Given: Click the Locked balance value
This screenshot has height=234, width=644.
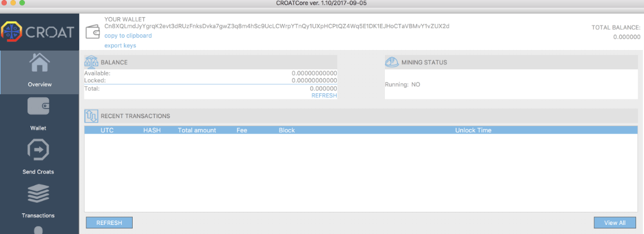Looking at the screenshot, I should 314,81.
